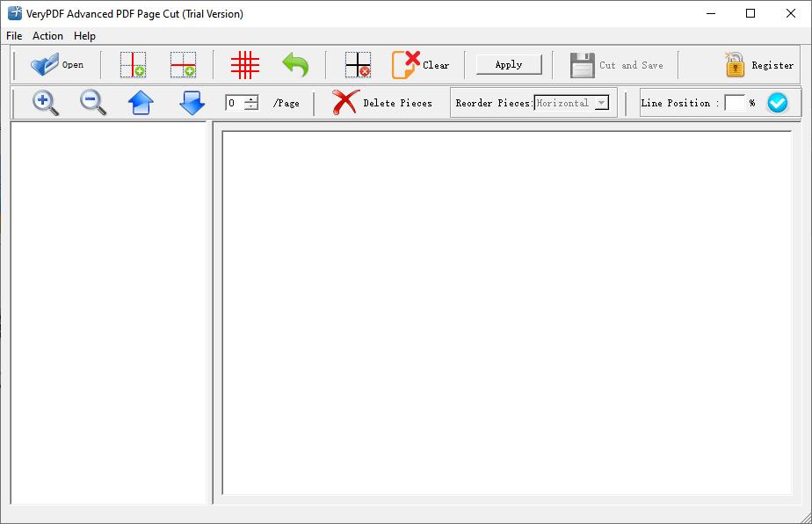Add a vertical cut line

[x=133, y=65]
